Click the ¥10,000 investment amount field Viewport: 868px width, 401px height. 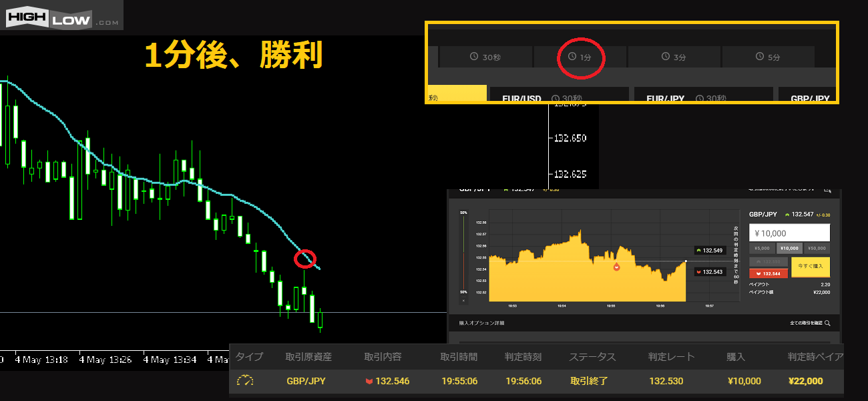click(x=789, y=233)
